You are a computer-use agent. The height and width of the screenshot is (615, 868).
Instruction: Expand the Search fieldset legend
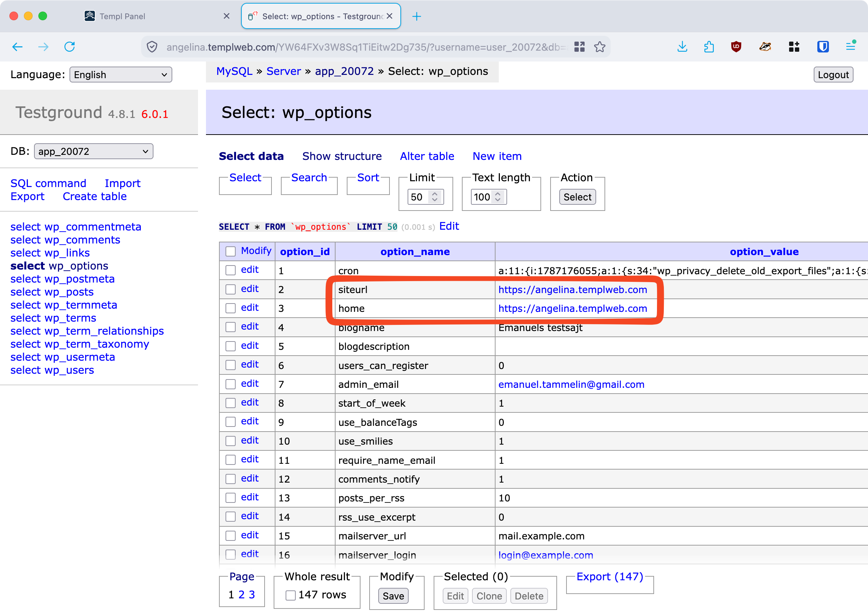[x=309, y=178]
